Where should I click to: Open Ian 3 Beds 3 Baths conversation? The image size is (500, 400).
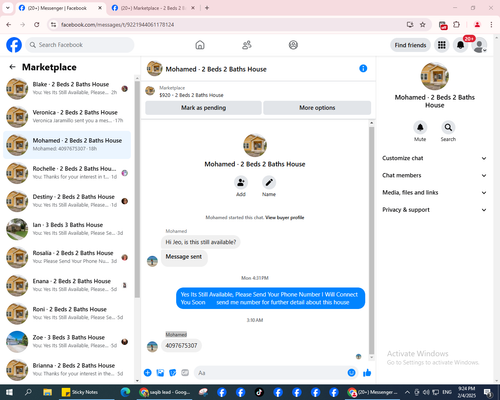(x=67, y=229)
